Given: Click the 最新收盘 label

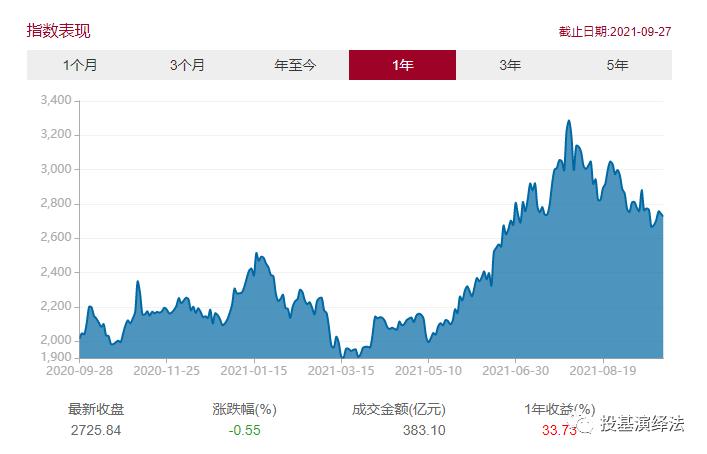Looking at the screenshot, I should 96,409.
